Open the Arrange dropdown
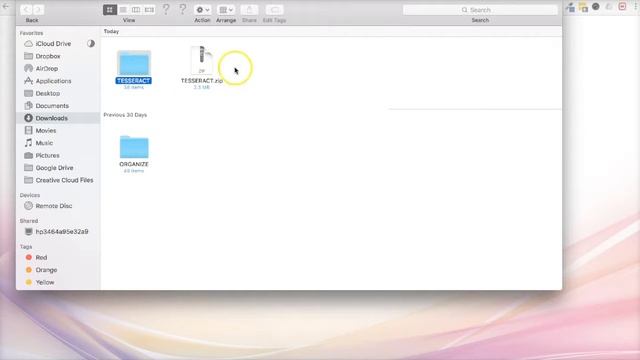Viewport: 640px width, 360px height. coord(226,10)
